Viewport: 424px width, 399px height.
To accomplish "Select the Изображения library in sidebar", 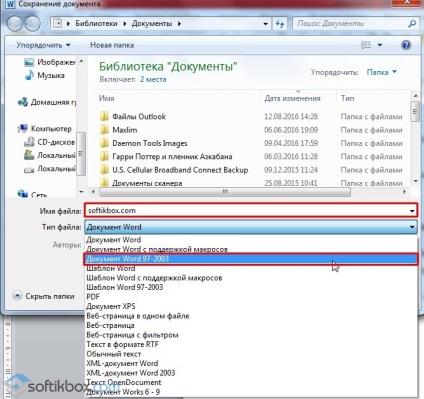I will tap(49, 62).
